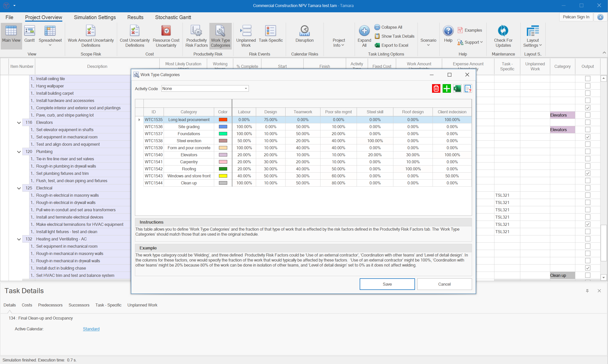The height and width of the screenshot is (364, 608).
Task: Enable Show Task Details option
Action: coord(394,36)
